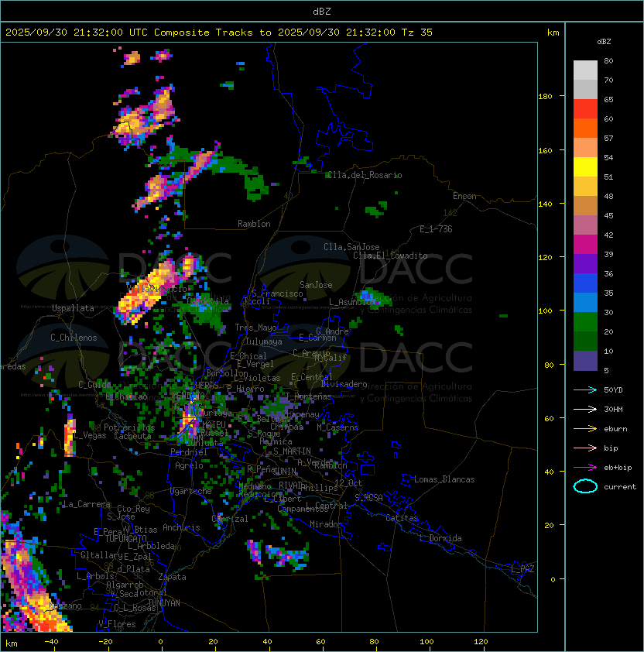This screenshot has width=644, height=652.
Task: Click the pink bip arrow in legend
Action: tap(585, 448)
